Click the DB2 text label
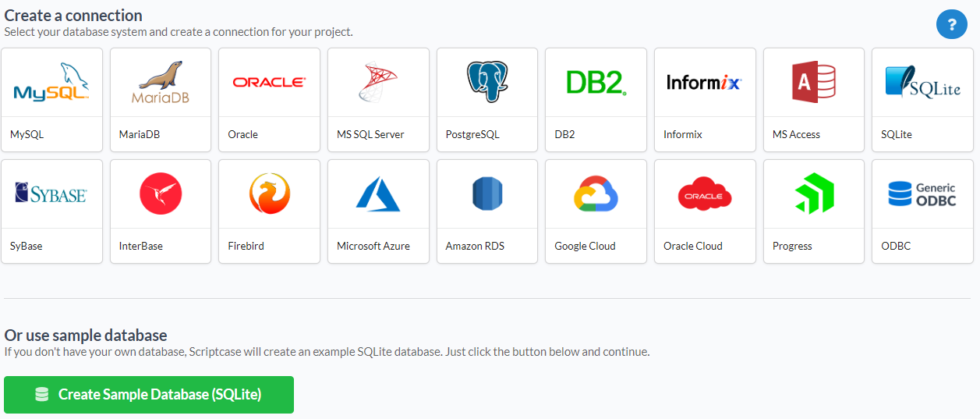This screenshot has height=419, width=980. click(x=564, y=134)
